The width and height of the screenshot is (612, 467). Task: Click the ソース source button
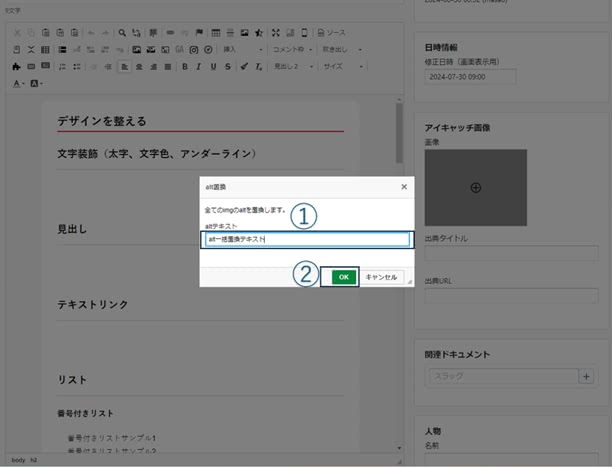click(332, 33)
